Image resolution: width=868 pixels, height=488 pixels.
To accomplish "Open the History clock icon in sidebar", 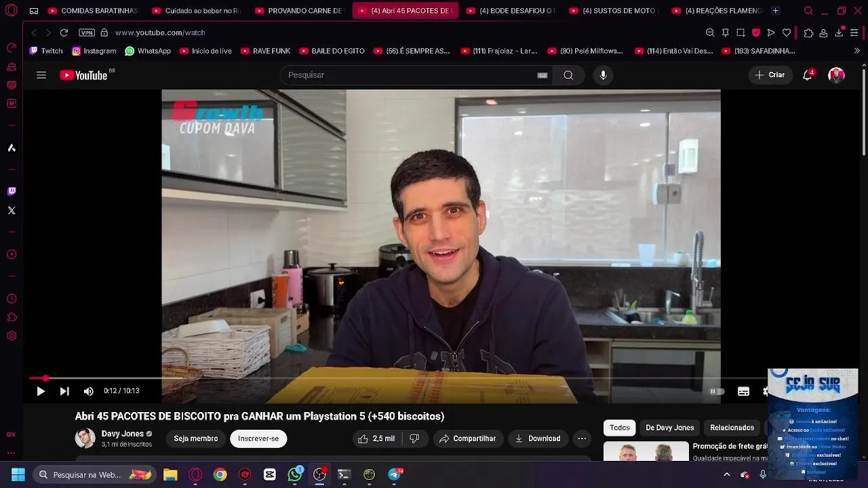I will [12, 299].
